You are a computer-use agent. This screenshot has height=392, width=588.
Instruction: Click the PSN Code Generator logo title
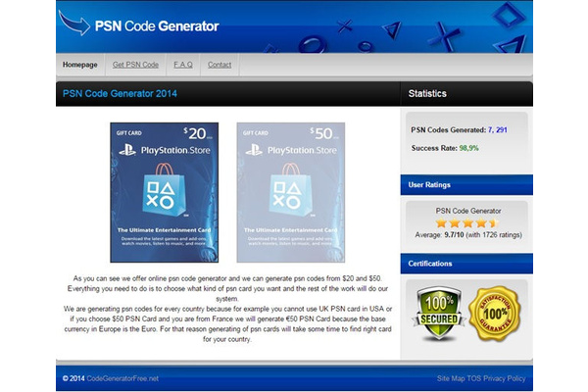click(x=157, y=25)
